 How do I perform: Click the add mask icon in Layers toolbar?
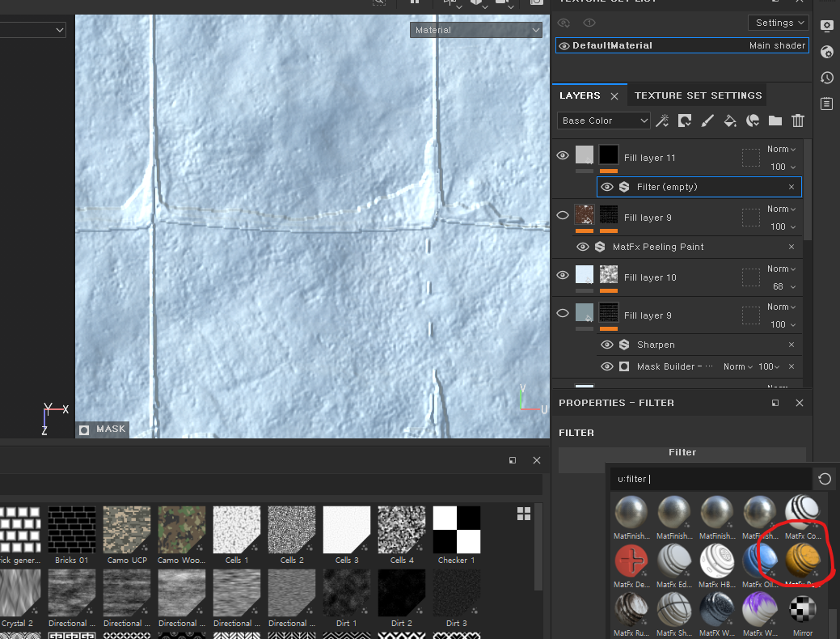pyautogui.click(x=685, y=121)
